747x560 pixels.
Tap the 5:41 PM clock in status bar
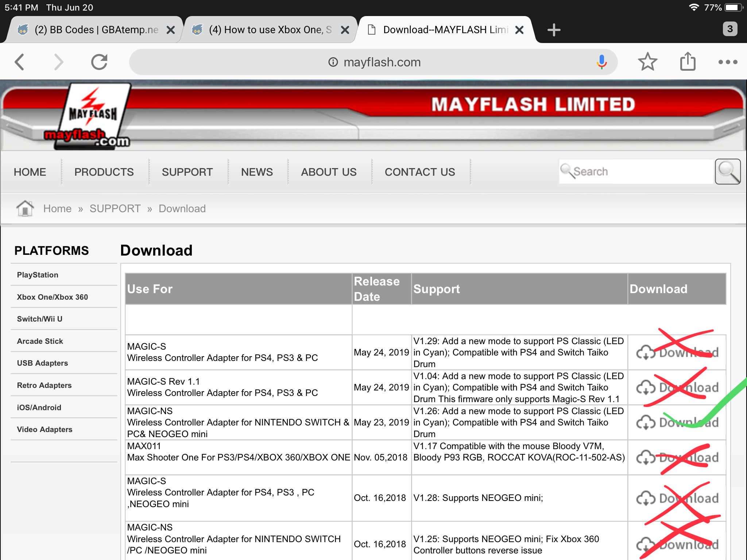(x=21, y=7)
